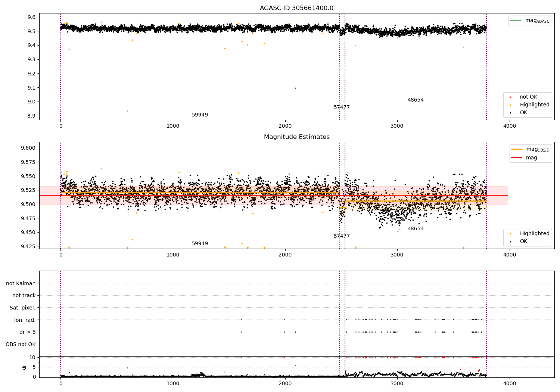560x392 pixels.
Task: Click the 9.600 y-axis tick label
Action: [x=28, y=148]
